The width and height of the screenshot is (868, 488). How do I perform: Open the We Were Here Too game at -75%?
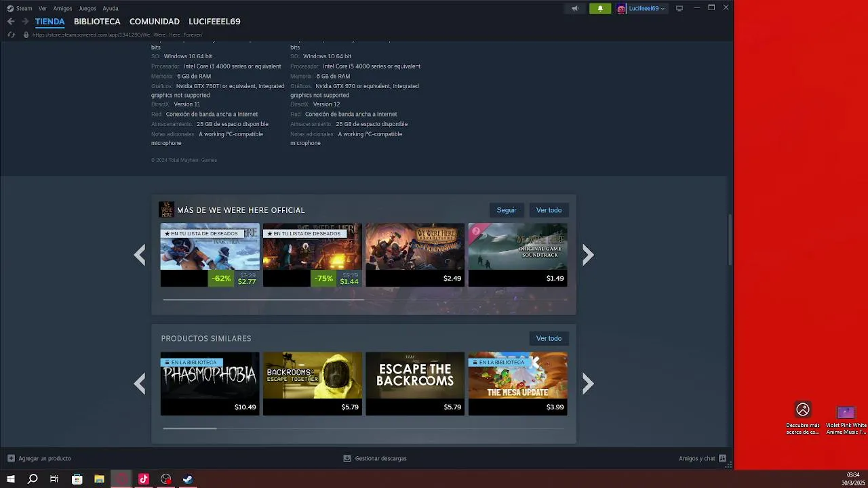click(312, 255)
